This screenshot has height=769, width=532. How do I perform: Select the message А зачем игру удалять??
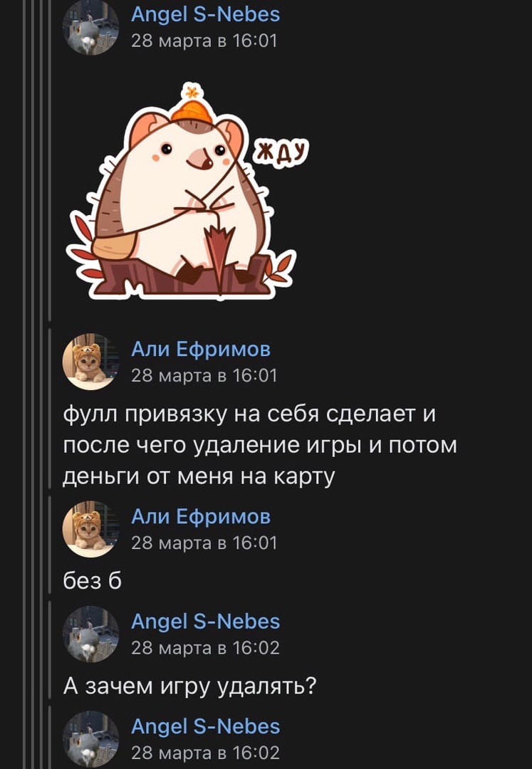click(x=189, y=686)
